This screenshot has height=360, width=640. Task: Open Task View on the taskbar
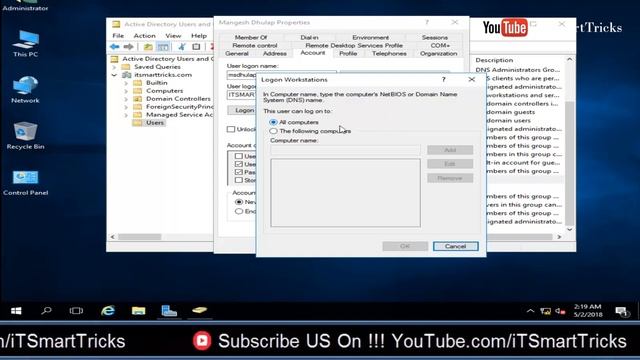(x=76, y=311)
